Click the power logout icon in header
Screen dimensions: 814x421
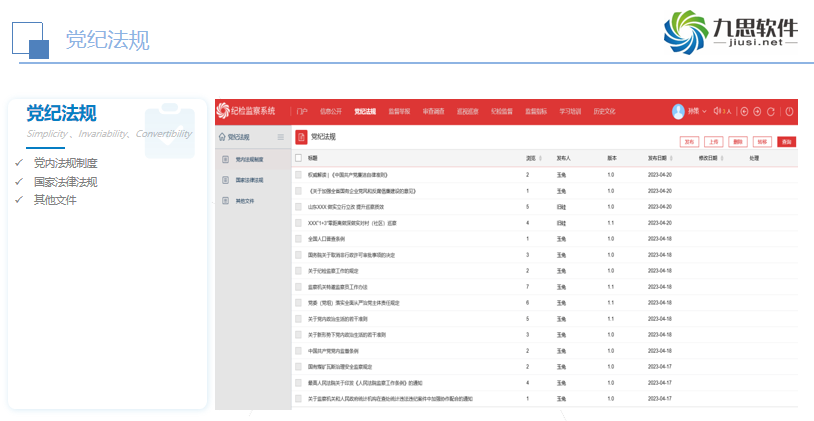789,111
